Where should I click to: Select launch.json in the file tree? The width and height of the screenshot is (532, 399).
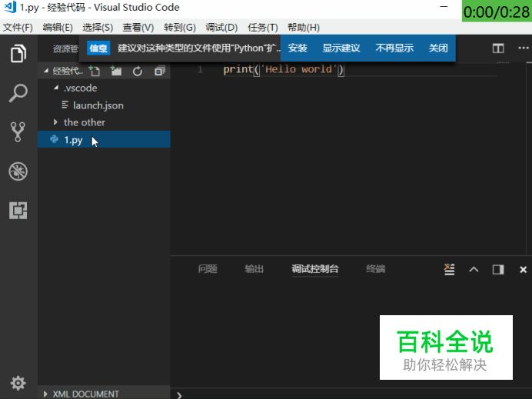pos(104,105)
